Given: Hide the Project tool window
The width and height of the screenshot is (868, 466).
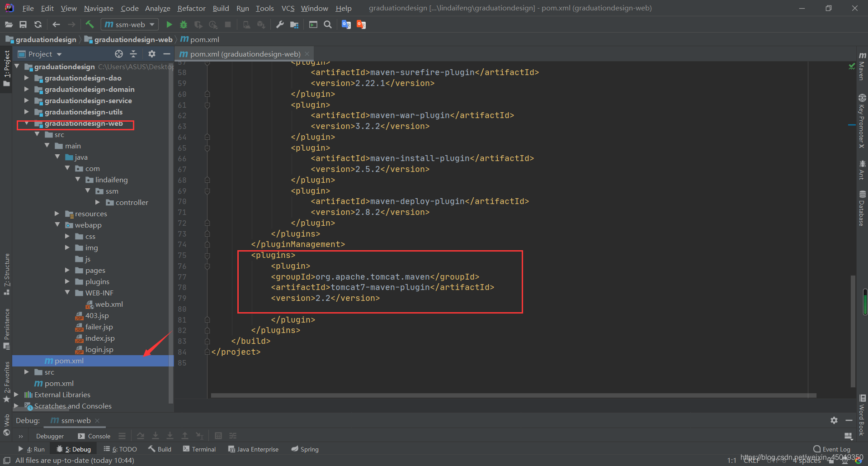Looking at the screenshot, I should coord(166,54).
